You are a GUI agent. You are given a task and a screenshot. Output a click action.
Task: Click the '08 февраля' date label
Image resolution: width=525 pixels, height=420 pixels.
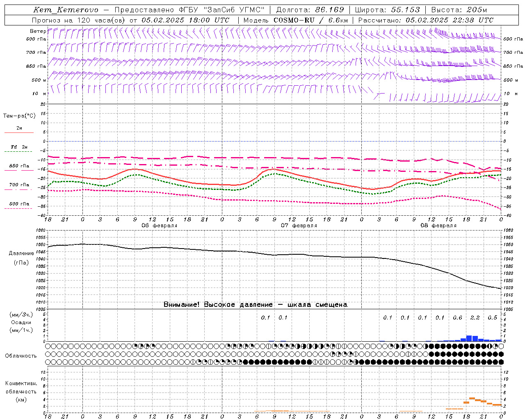[438, 226]
